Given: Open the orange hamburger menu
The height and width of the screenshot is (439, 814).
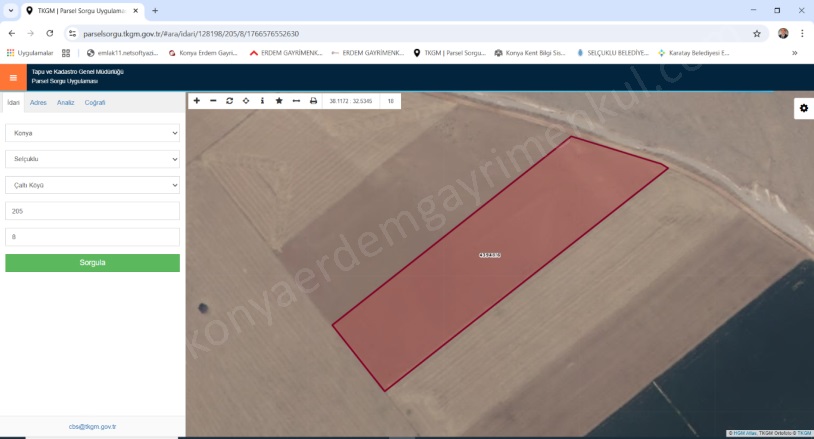Looking at the screenshot, I should tap(13, 77).
